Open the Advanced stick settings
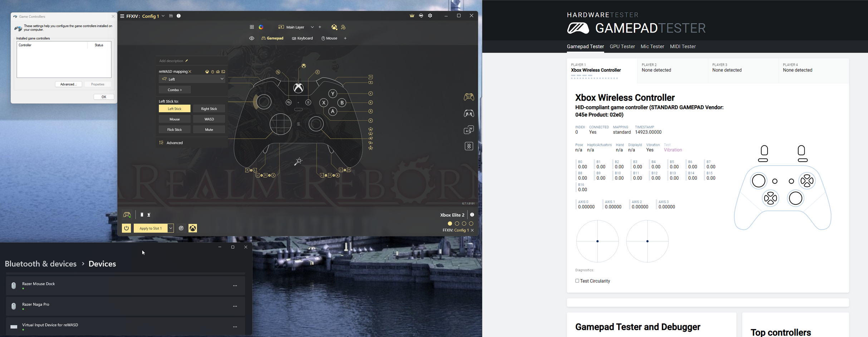Image resolution: width=868 pixels, height=337 pixels. coord(175,143)
